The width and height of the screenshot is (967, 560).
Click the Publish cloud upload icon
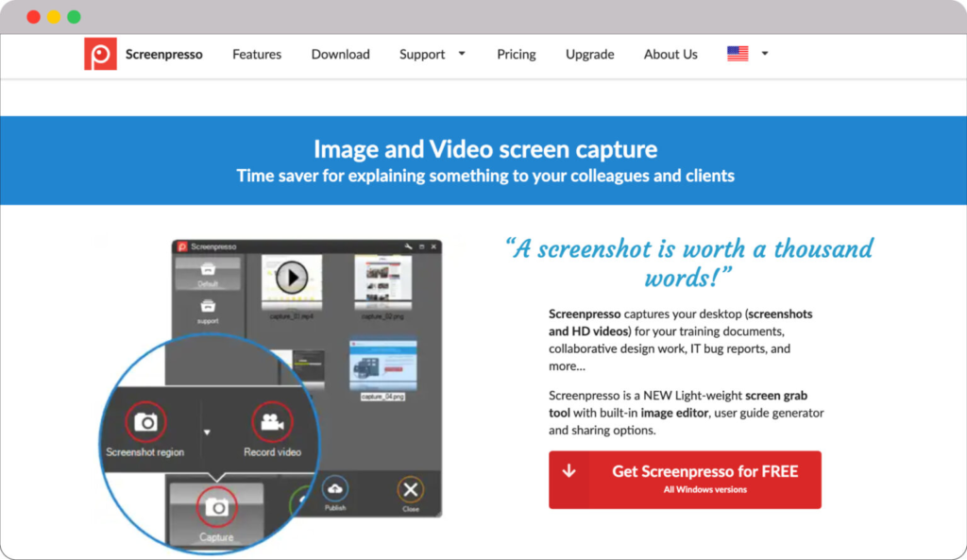tap(335, 489)
